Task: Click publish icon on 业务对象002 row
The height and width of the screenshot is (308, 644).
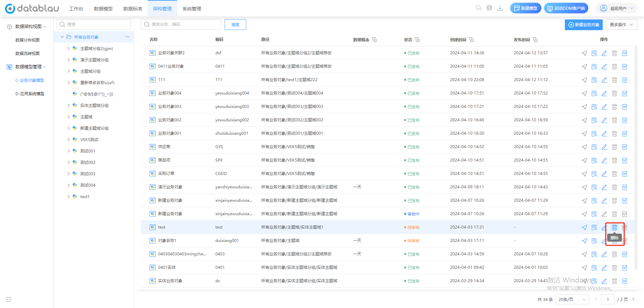Action: pos(584,120)
